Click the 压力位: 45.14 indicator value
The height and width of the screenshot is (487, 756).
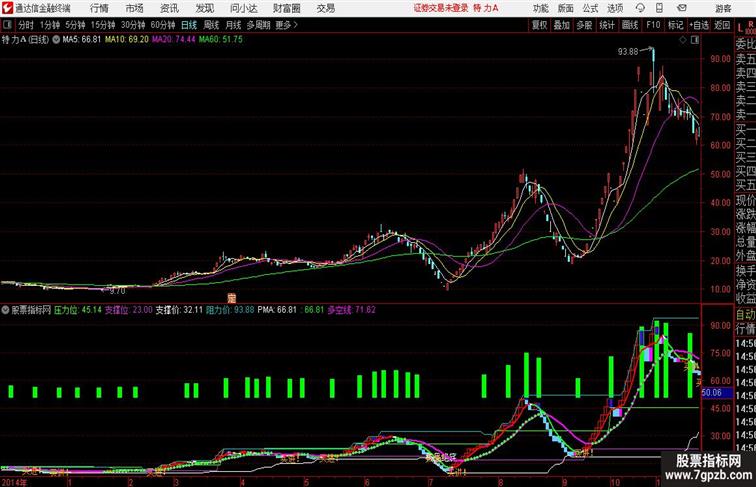(x=78, y=310)
